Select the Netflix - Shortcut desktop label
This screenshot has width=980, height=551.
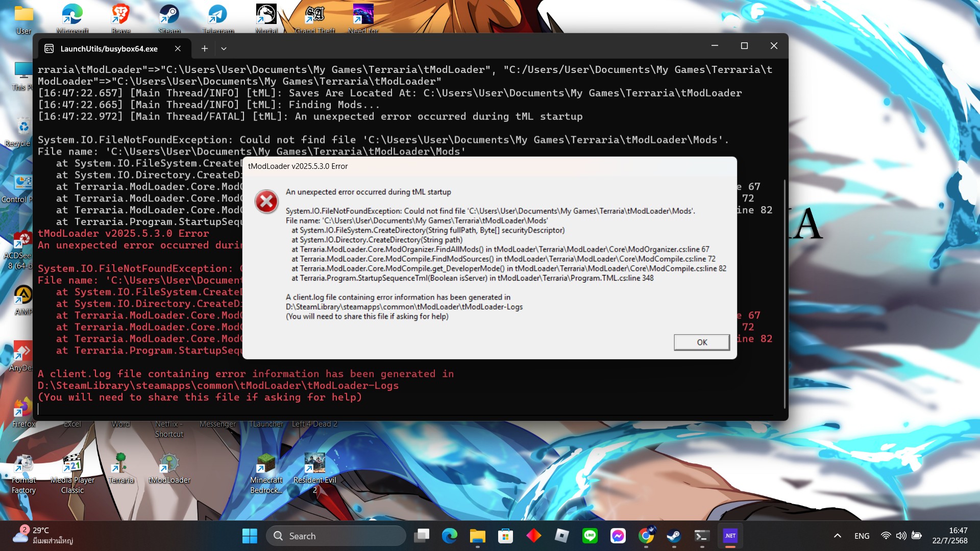[x=169, y=429]
